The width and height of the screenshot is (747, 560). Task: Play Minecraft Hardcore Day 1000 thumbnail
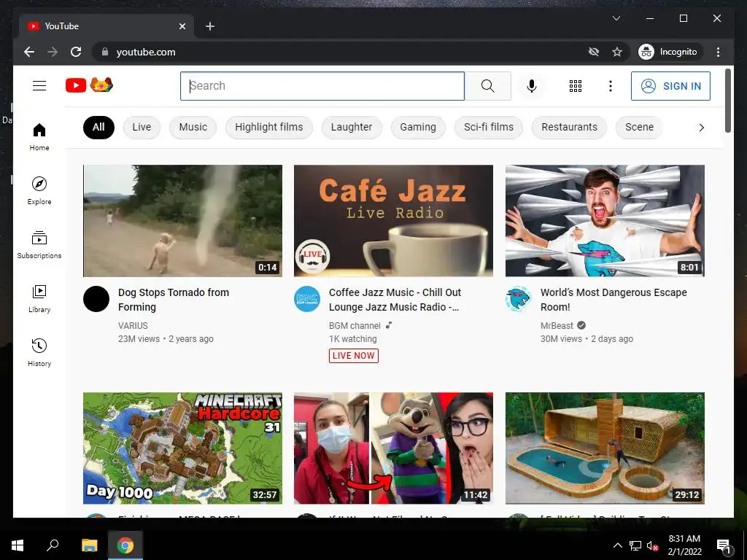tap(182, 448)
